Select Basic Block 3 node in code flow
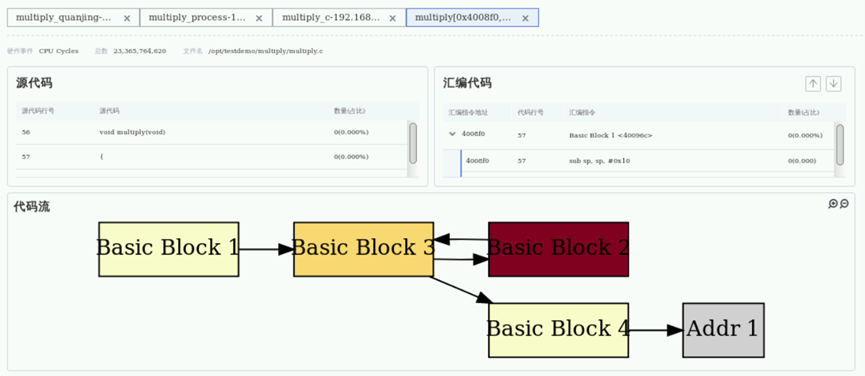This screenshot has height=376, width=865. click(364, 249)
